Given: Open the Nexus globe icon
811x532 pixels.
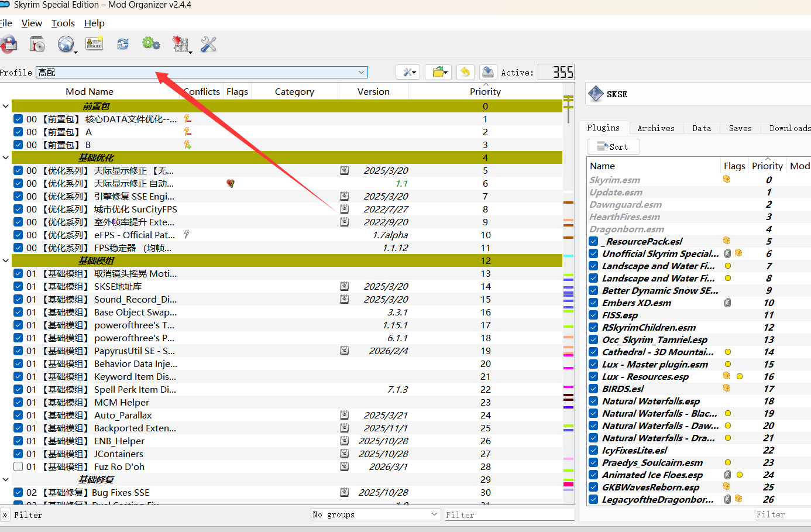Looking at the screenshot, I should coord(66,44).
